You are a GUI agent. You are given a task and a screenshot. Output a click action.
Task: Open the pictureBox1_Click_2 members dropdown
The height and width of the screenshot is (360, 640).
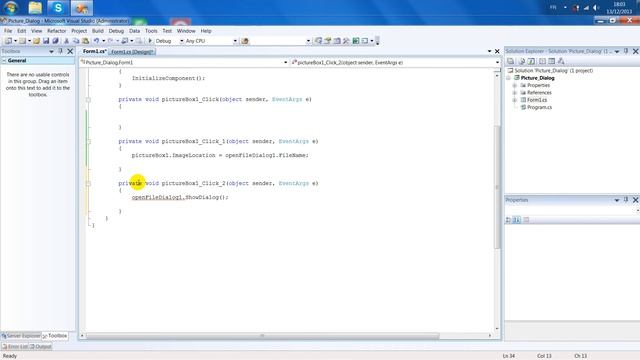click(497, 62)
